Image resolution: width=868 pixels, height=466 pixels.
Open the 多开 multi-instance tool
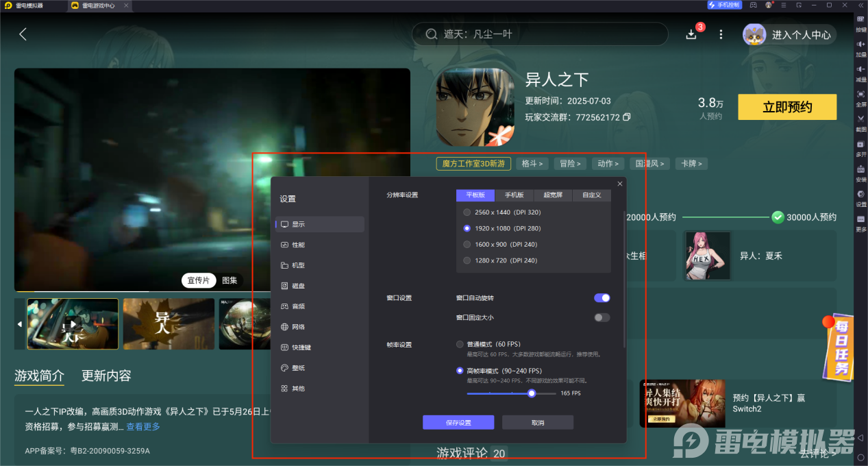861,148
